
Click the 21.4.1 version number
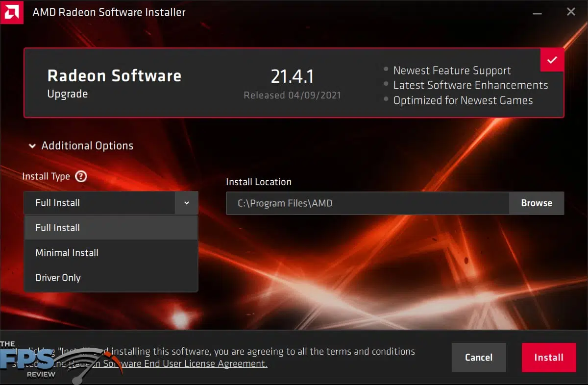coord(292,76)
